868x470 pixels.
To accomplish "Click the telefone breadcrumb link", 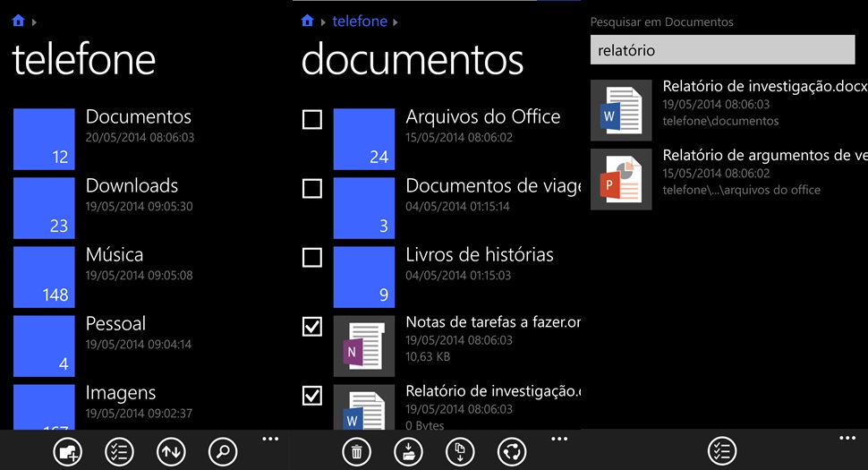I will coord(359,21).
